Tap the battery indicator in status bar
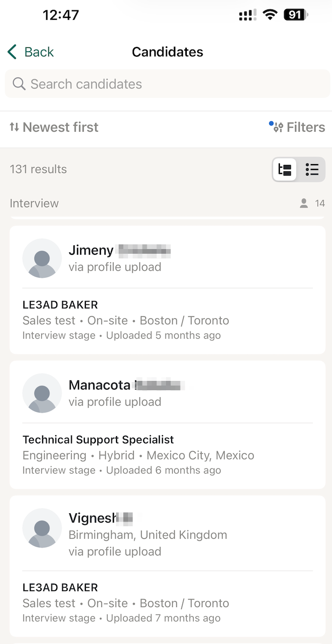 pos(295,15)
